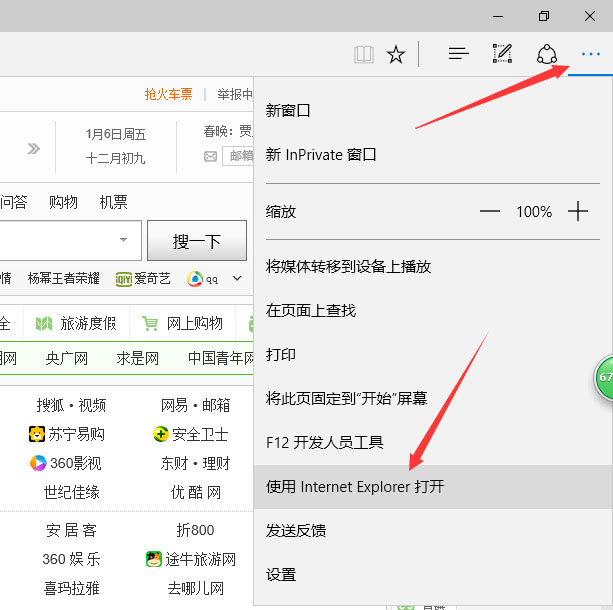The height and width of the screenshot is (610, 613).
Task: Open 杨幂王者荣耀 hot word link
Action: click(63, 279)
